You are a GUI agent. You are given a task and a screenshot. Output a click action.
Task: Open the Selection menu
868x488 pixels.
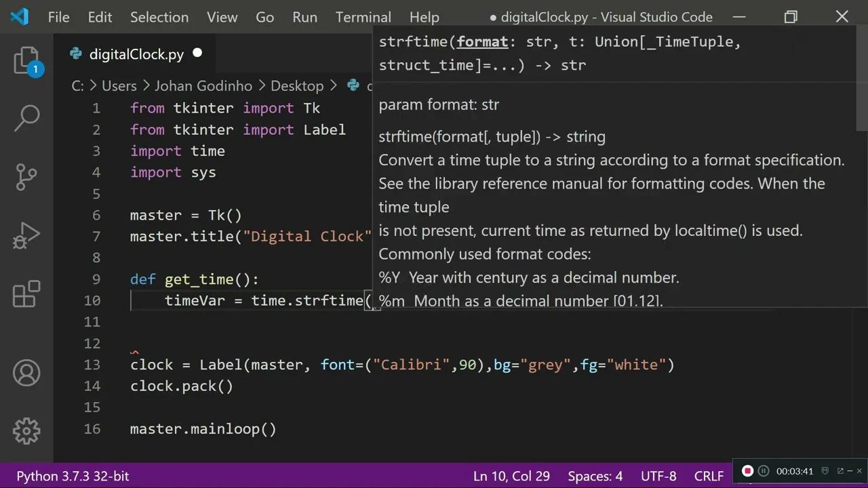pyautogui.click(x=159, y=17)
